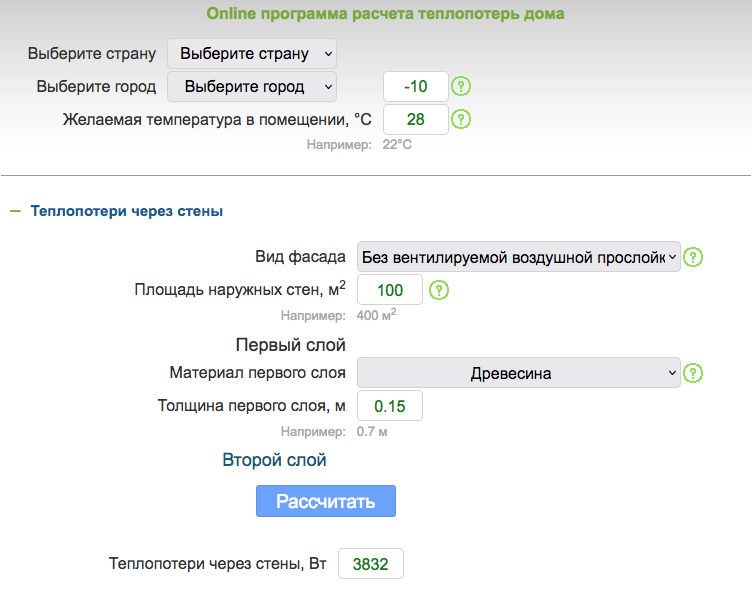Viewport: 752px width, 593px height.
Task: Click the page title 'Online программа расчета теплопотерь дома'
Action: 385,13
